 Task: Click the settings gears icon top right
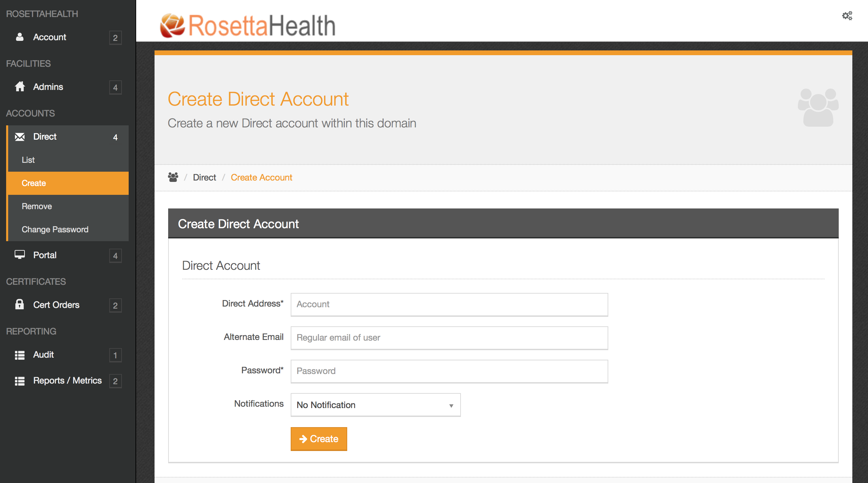click(x=847, y=16)
